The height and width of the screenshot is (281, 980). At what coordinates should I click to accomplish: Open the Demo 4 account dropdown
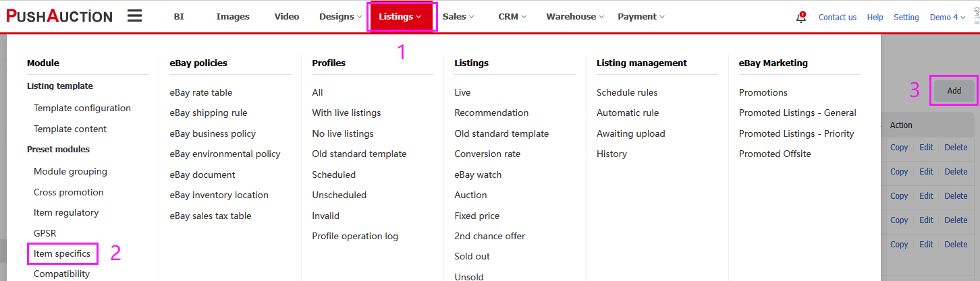point(948,18)
